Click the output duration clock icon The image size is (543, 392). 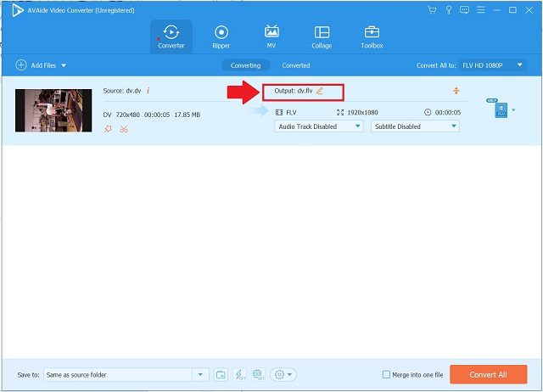pos(428,112)
